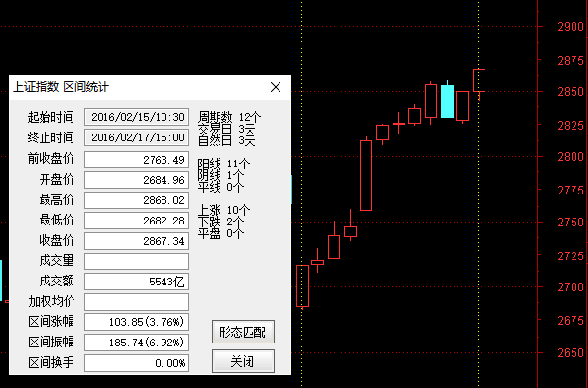This screenshot has width=588, height=388.
Task: Click the 成交额 value 5543亿
Action: (136, 282)
